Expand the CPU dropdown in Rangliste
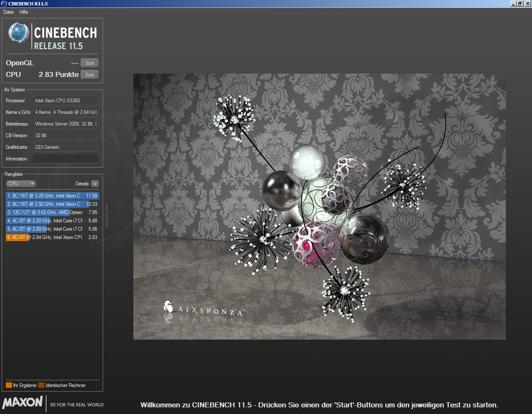Screen dimensions: 532x414 click(x=21, y=184)
